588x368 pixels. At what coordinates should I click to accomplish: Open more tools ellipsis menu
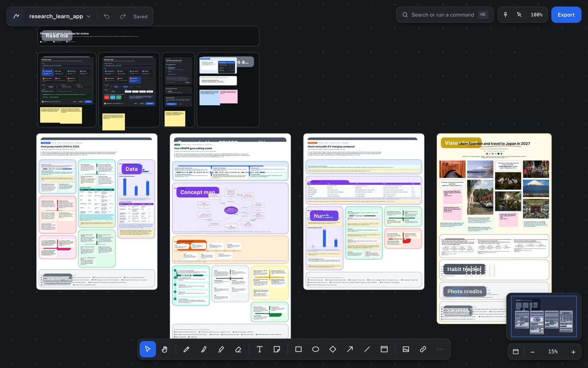coord(440,349)
